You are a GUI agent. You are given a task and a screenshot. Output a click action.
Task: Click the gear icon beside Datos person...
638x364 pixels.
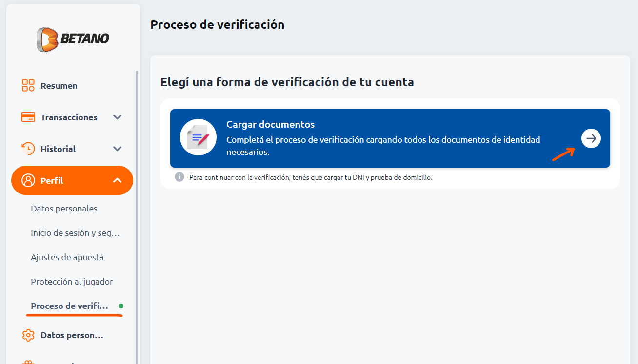pyautogui.click(x=28, y=335)
